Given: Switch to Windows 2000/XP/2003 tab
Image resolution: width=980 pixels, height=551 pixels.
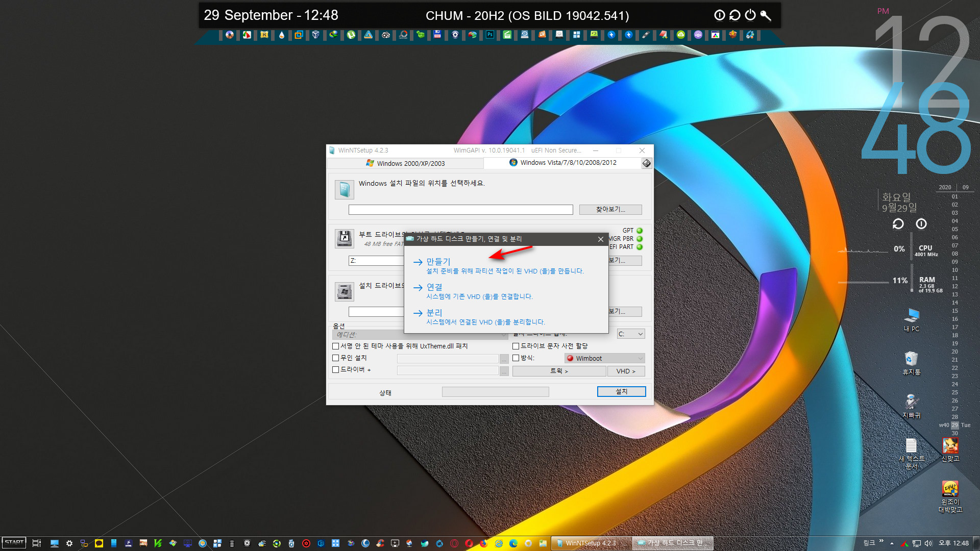Looking at the screenshot, I should [x=405, y=163].
